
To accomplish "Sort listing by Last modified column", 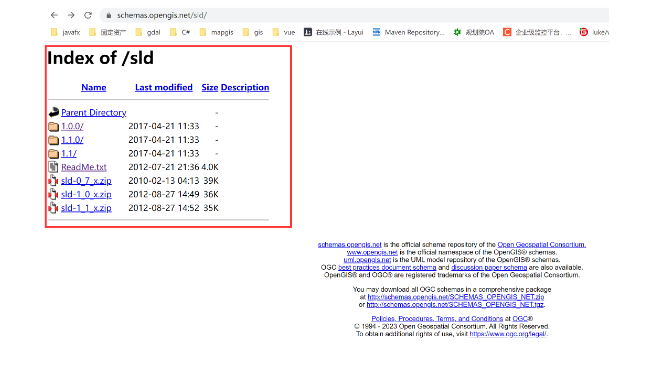I will tap(164, 87).
